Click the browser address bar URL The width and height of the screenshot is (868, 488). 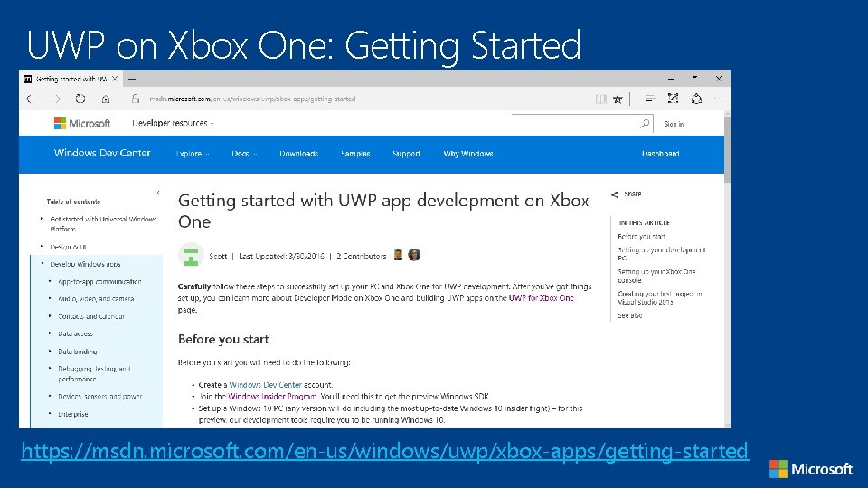click(x=252, y=99)
